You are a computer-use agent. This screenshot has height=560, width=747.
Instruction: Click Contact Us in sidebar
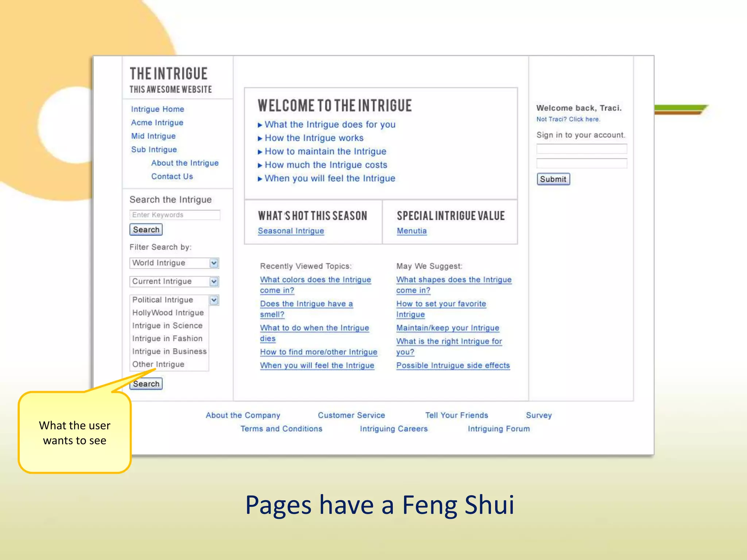pyautogui.click(x=172, y=176)
